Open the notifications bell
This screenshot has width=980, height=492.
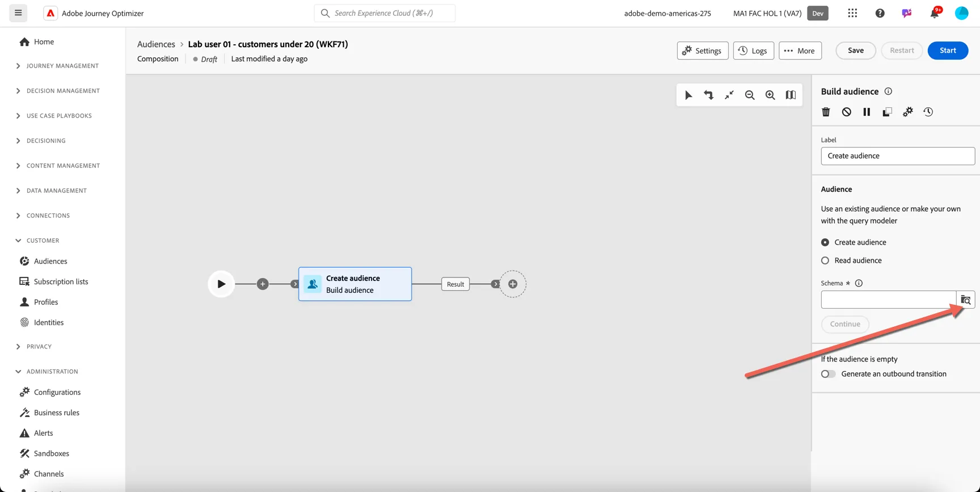coord(934,13)
